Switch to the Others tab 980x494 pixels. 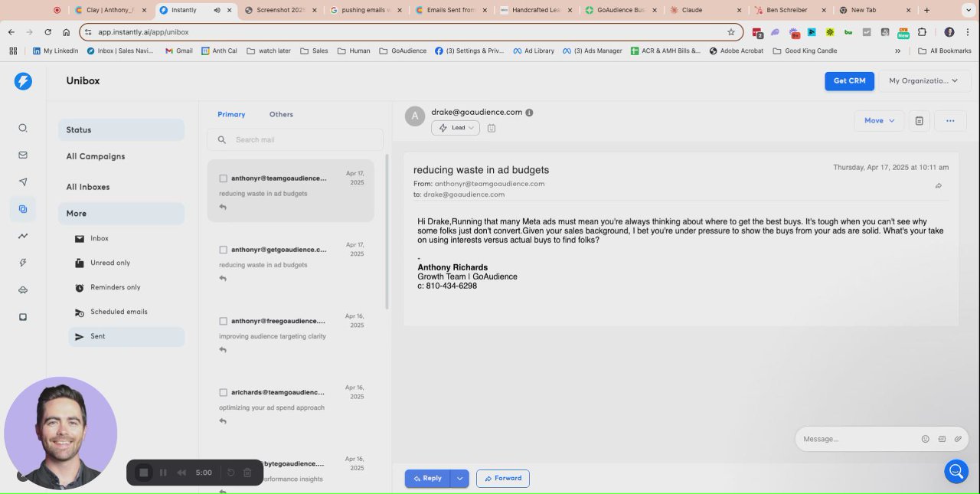[x=281, y=114]
